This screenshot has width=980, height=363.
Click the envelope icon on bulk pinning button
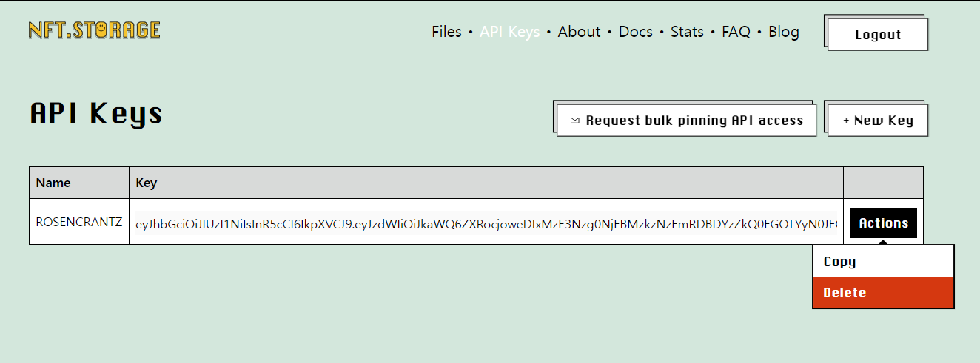574,121
